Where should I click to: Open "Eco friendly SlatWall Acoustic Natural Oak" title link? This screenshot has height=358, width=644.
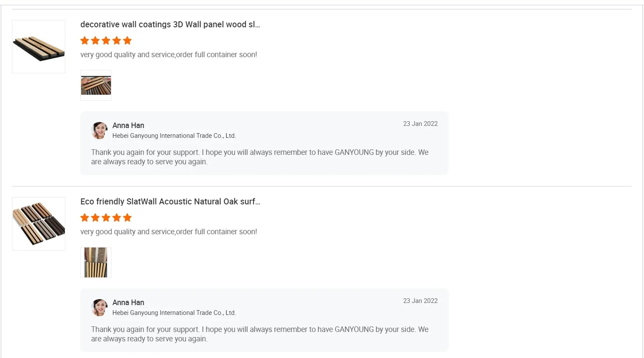pyautogui.click(x=170, y=201)
